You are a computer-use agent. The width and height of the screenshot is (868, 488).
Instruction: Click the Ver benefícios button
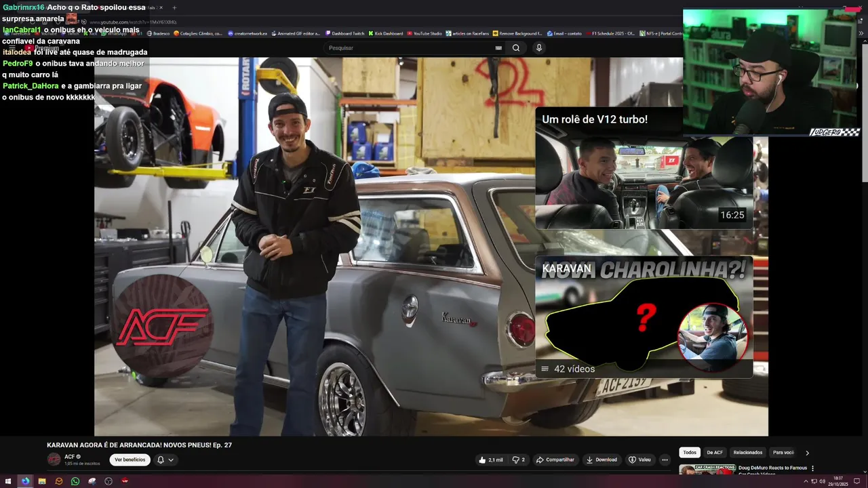pyautogui.click(x=130, y=460)
